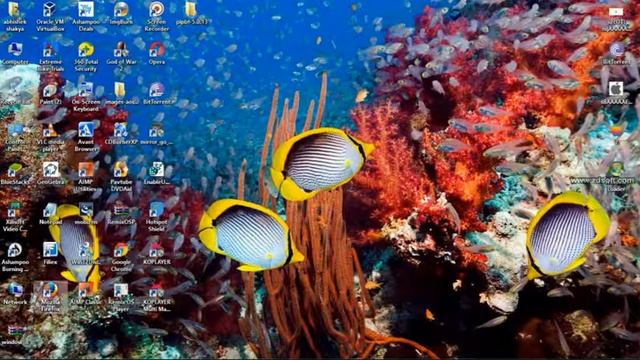
Task: Click the Opera browser icon
Action: pos(156,50)
